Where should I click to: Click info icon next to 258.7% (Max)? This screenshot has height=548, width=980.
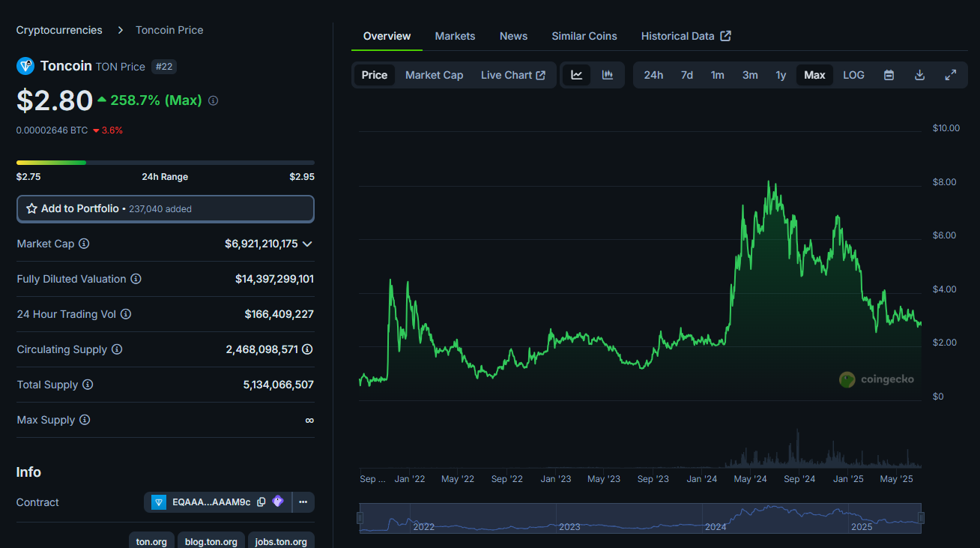[x=213, y=100]
